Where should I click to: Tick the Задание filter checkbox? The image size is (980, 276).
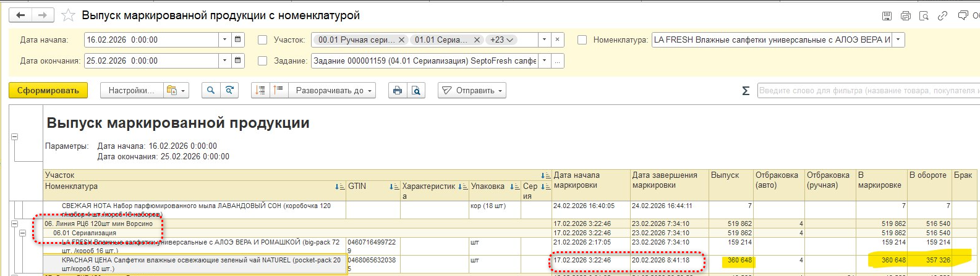coord(262,61)
